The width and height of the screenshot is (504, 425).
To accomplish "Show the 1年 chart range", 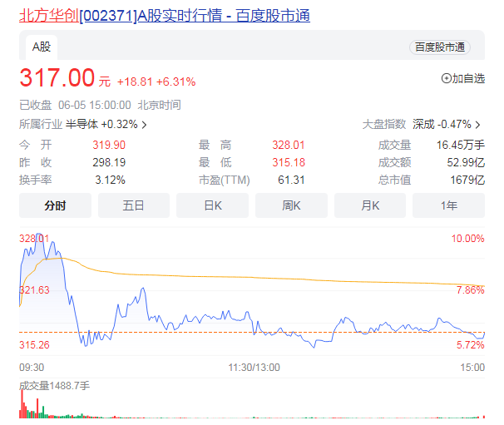I will click(x=448, y=205).
